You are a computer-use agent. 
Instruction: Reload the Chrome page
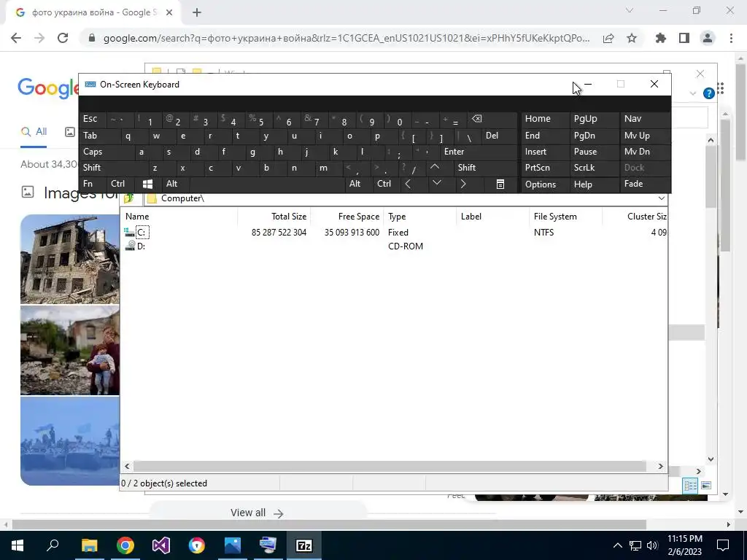63,38
